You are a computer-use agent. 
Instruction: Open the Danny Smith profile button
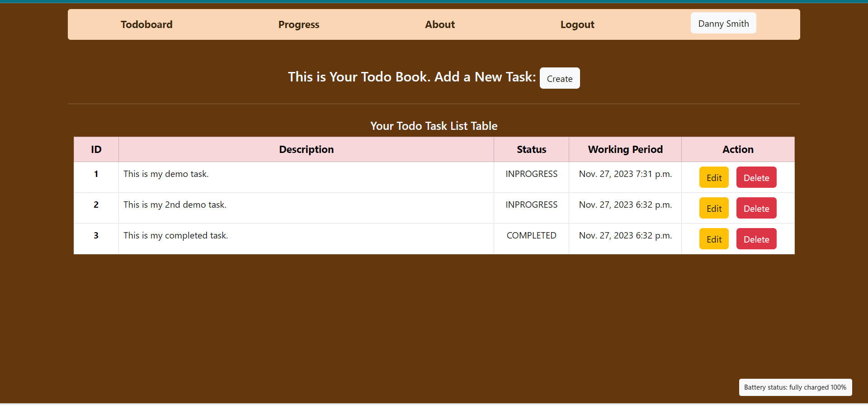(x=723, y=23)
